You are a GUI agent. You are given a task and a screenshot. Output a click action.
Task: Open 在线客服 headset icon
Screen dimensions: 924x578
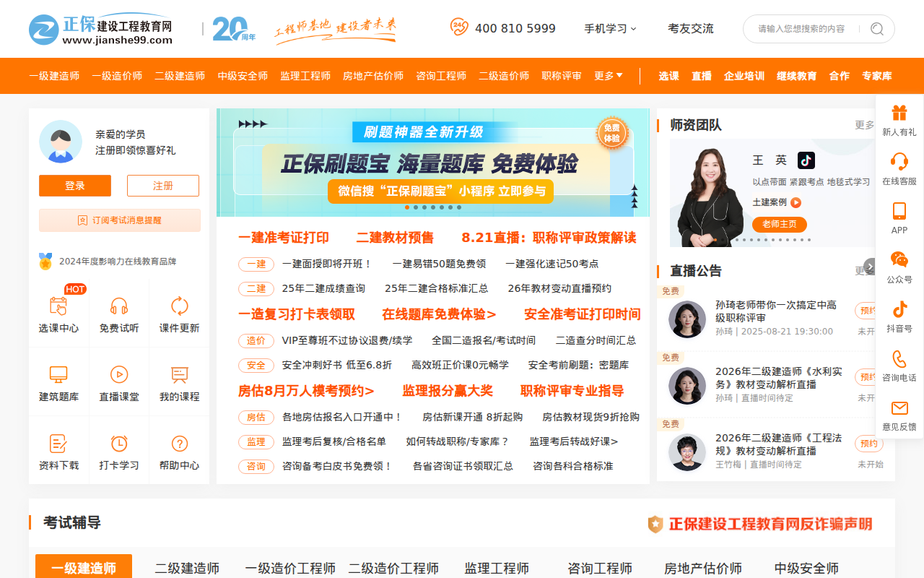tap(899, 161)
